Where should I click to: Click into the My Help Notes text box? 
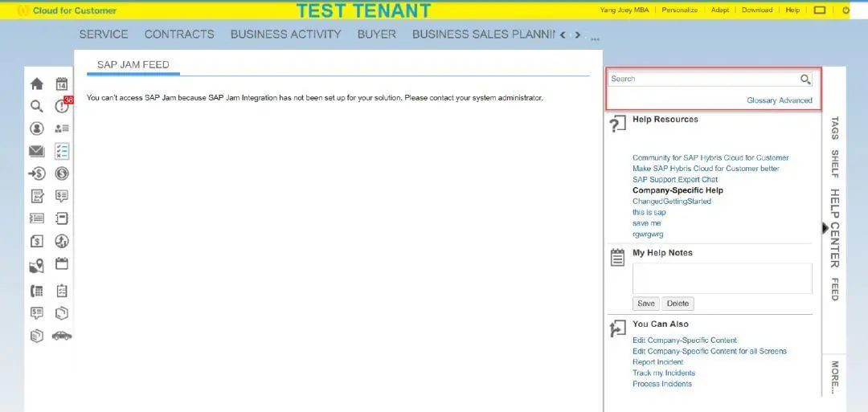[723, 278]
